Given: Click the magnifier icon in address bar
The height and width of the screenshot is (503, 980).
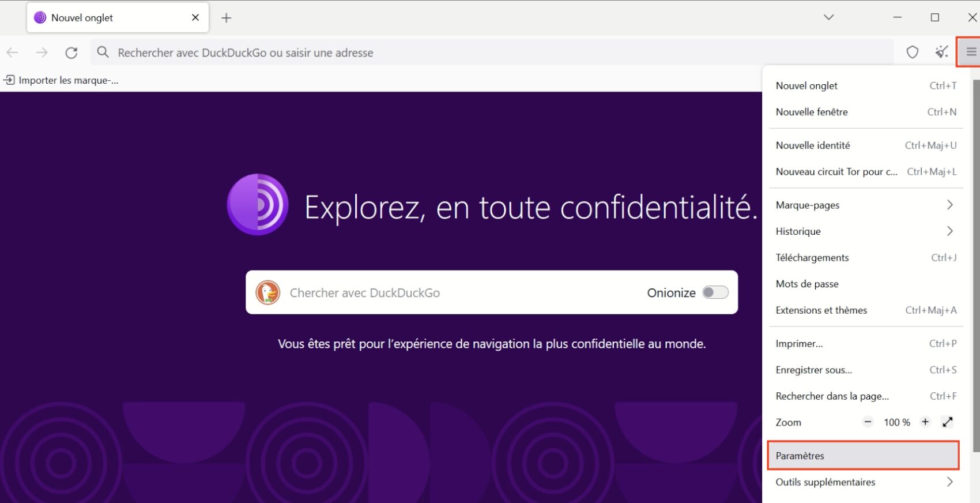Looking at the screenshot, I should (103, 52).
